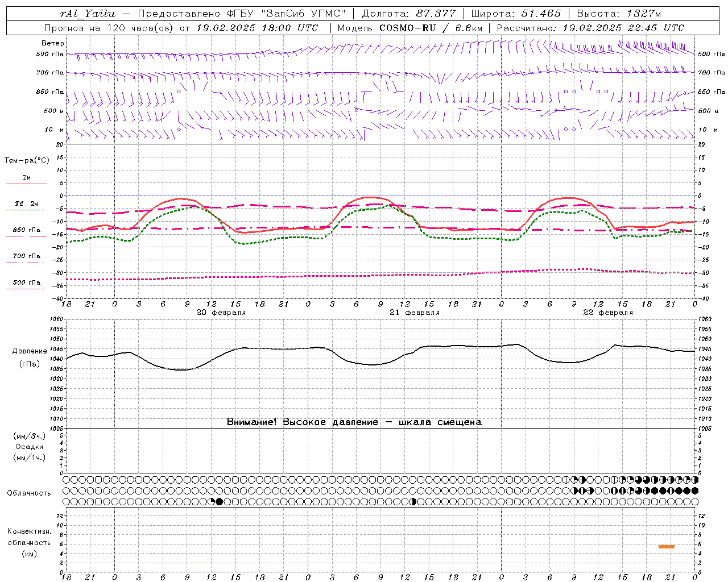728x582 pixels.
Task: Click the orange convective cloud bar
Action: [666, 547]
